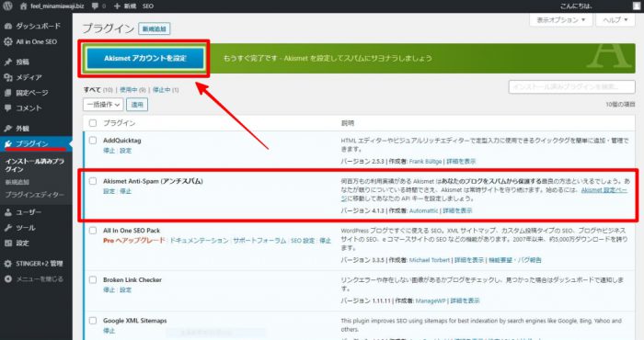Open All In One SEO settings link
Image resolution: width=644 pixels, height=340 pixels.
303,241
